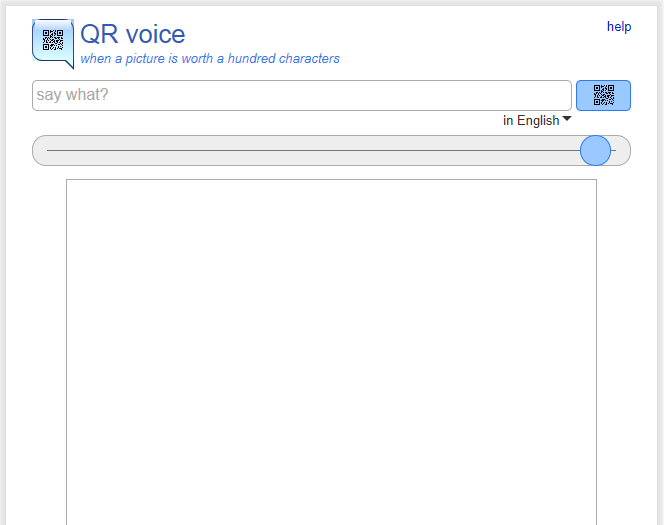Click the small triangle next to English
The width and height of the screenshot is (664, 525).
click(x=567, y=119)
